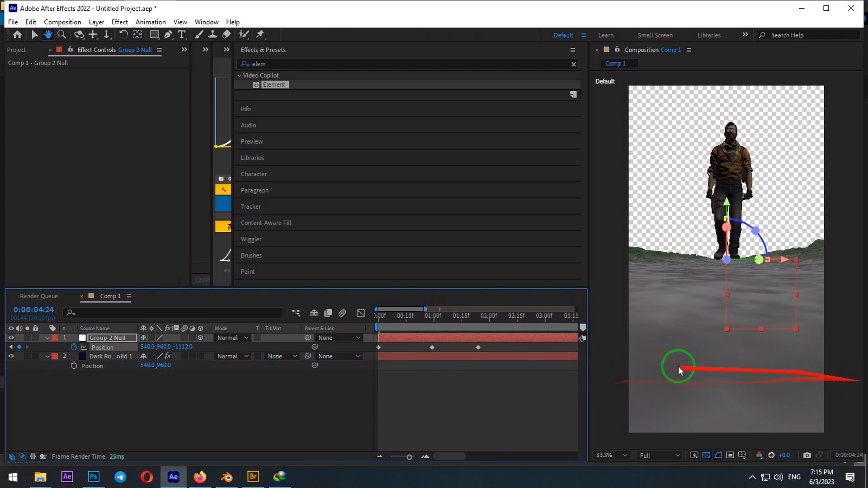Select the Zoom tool
The image size is (868, 488).
[x=62, y=34]
